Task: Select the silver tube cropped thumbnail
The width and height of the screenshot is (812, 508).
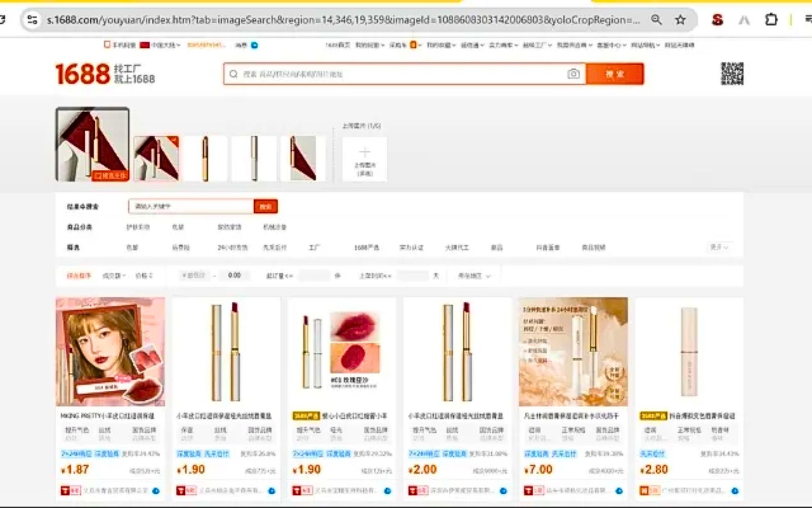Action: pos(254,158)
